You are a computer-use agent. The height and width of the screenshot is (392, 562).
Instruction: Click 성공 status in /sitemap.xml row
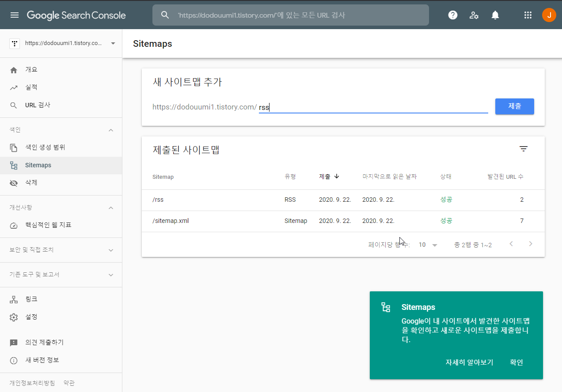tap(446, 221)
